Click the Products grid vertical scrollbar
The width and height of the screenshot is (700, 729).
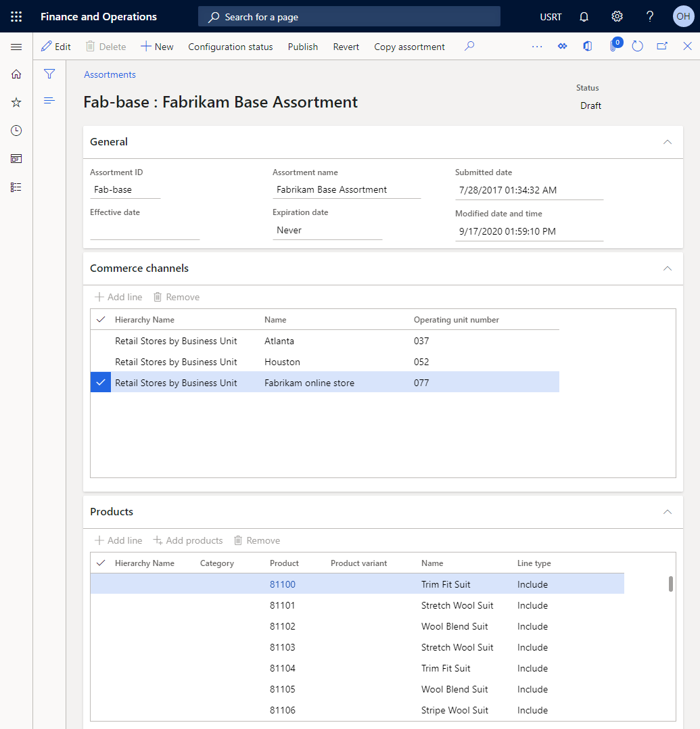(x=671, y=584)
